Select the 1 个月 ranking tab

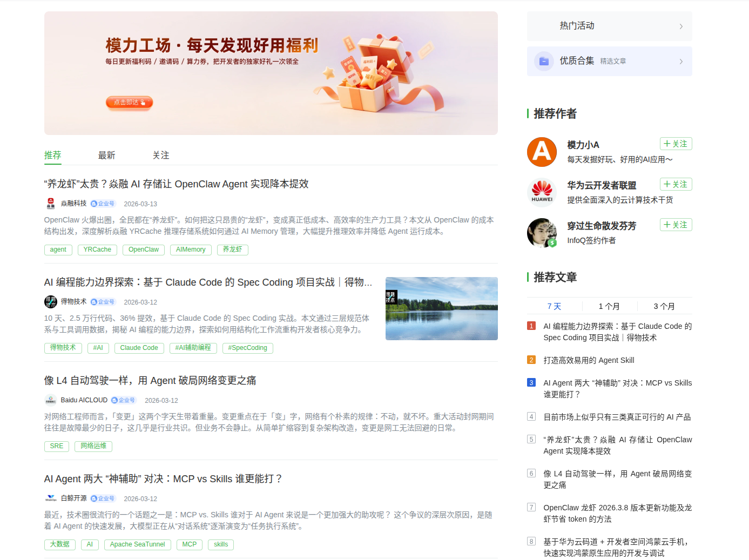(609, 306)
